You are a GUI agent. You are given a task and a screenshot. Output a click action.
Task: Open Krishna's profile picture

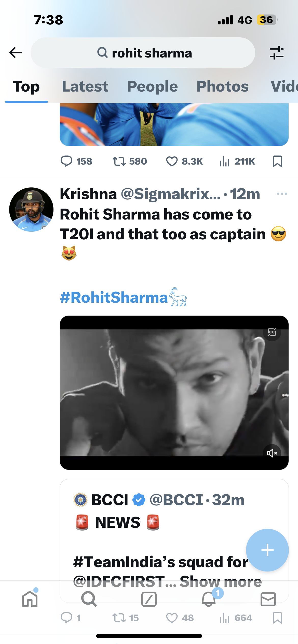pyautogui.click(x=31, y=210)
